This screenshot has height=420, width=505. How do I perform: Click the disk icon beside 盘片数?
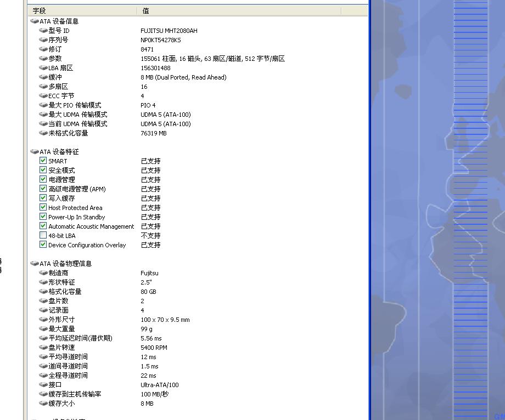(43, 301)
